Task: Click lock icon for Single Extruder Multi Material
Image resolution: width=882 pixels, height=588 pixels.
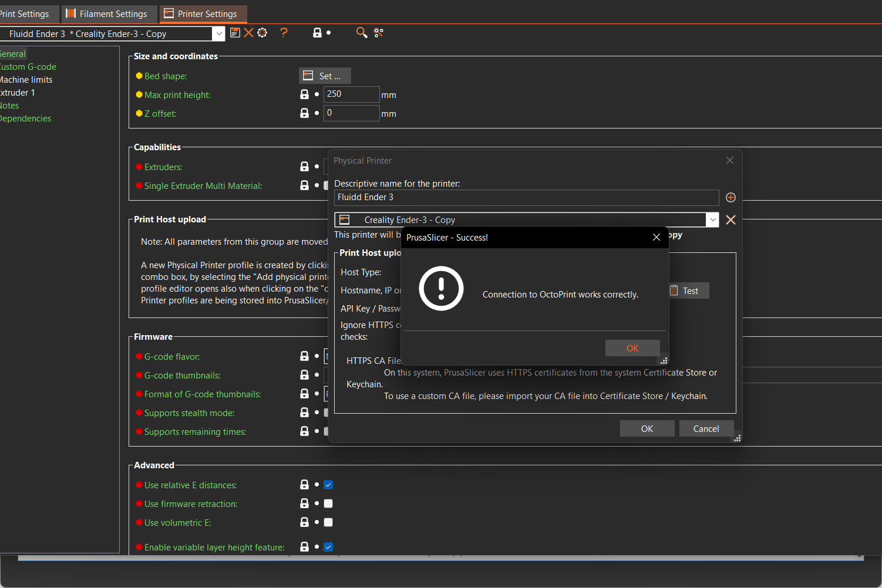Action: [304, 185]
